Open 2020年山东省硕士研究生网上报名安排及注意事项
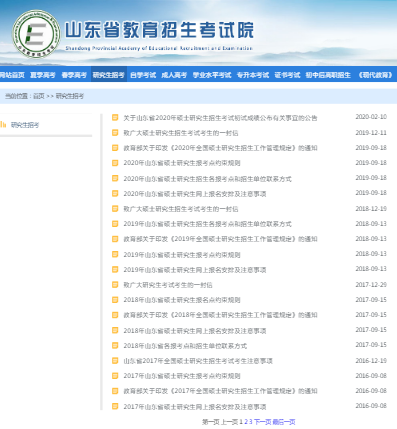397x429 pixels. (195, 194)
